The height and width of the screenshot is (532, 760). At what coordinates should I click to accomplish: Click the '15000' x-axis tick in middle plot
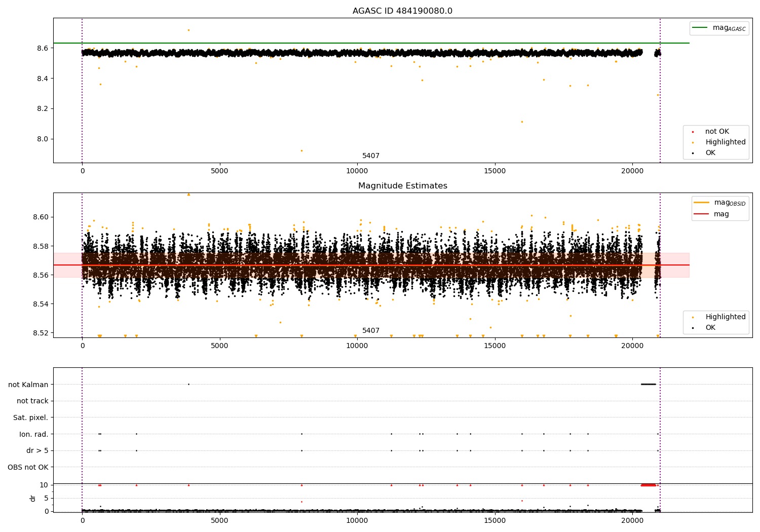click(x=495, y=346)
